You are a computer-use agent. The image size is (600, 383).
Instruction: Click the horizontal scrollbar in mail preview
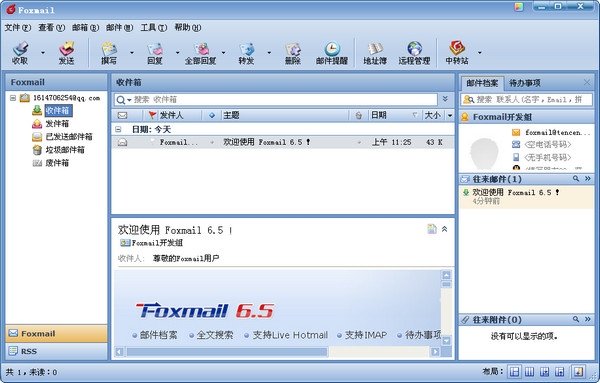coord(227,352)
